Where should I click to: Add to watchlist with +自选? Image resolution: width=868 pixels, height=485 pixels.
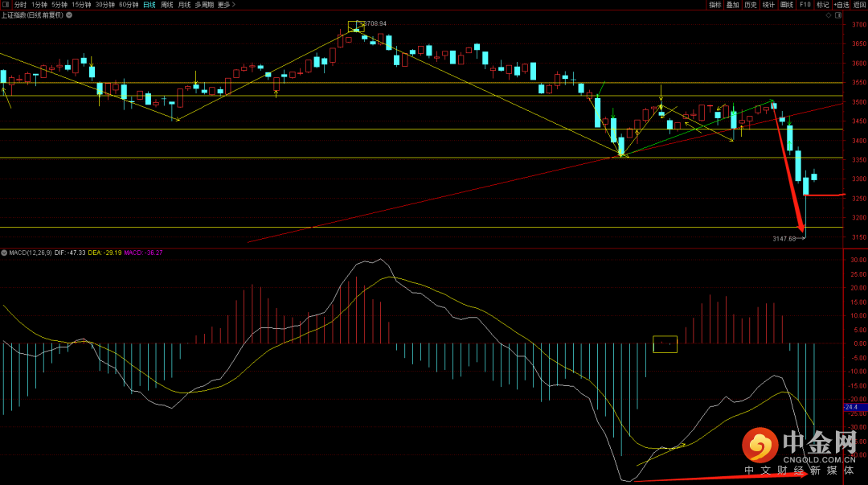(841, 5)
